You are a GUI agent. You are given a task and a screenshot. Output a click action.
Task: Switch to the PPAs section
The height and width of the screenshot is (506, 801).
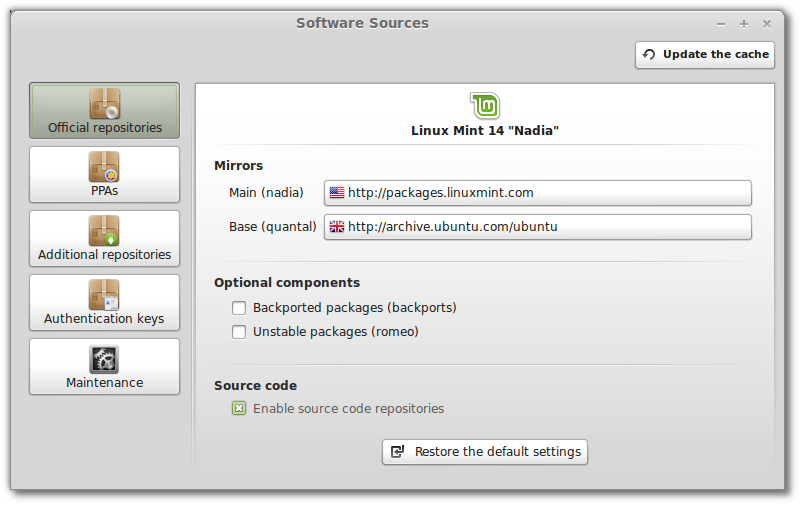[104, 175]
